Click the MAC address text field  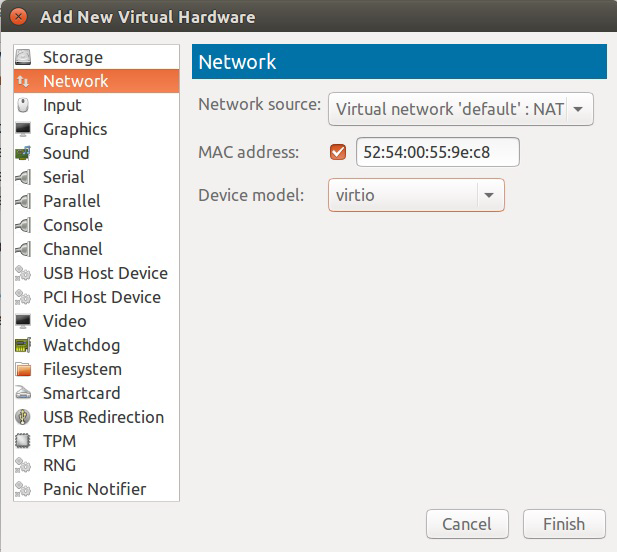tap(437, 153)
